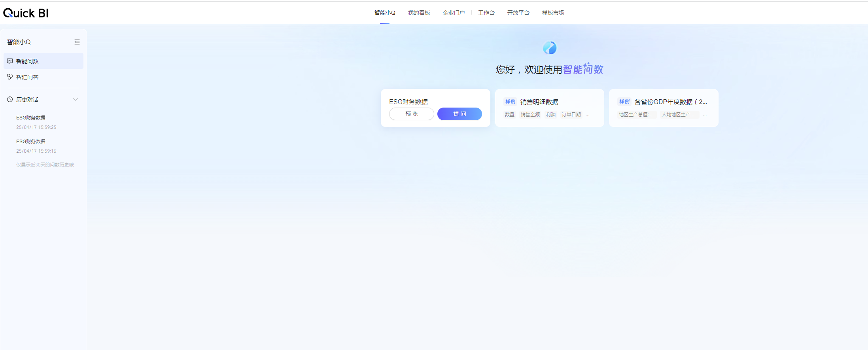Collapse the 历史对话 chevron
The height and width of the screenshot is (350, 868).
click(x=76, y=99)
